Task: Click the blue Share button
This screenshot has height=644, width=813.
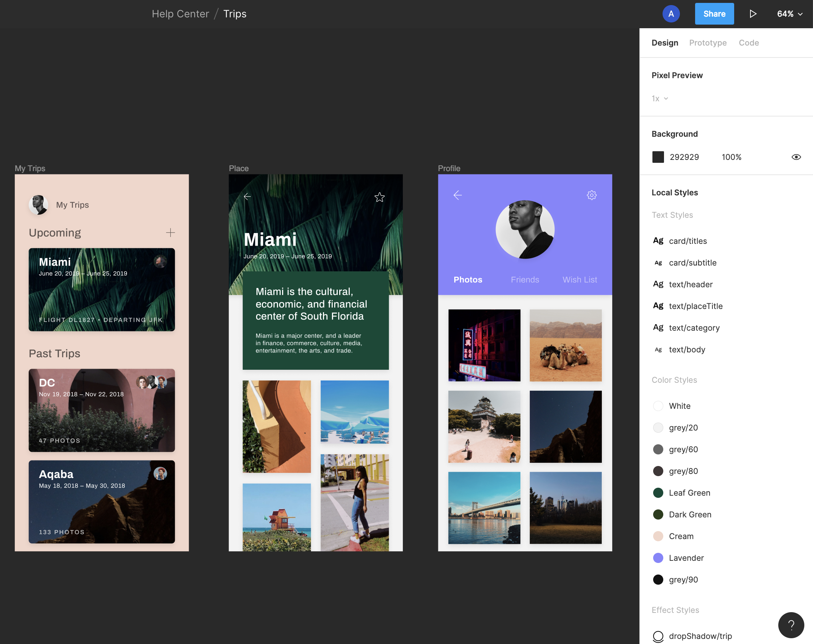Action: 714,14
